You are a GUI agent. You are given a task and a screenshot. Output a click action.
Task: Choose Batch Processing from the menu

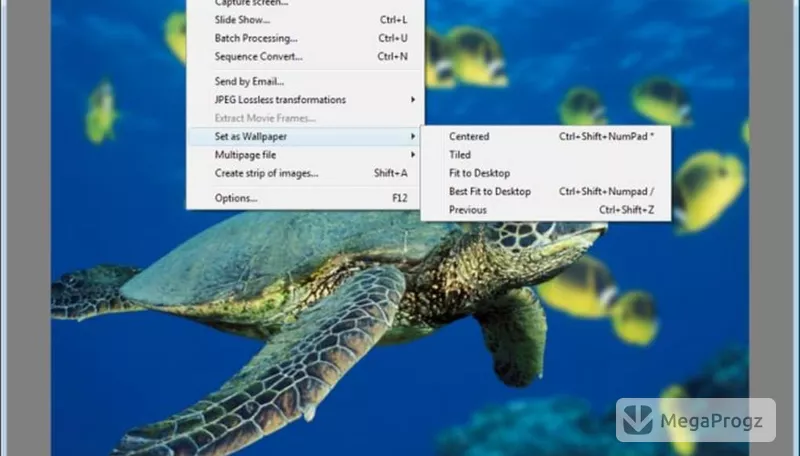pos(305,38)
